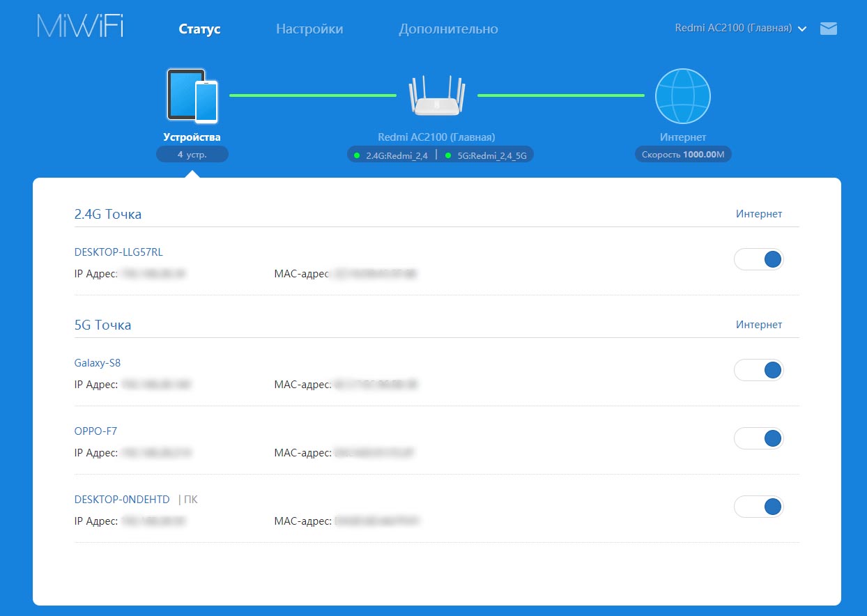Click IP Адрес label of DESKTOP-LLG57RL
867x616 pixels.
[x=96, y=274]
